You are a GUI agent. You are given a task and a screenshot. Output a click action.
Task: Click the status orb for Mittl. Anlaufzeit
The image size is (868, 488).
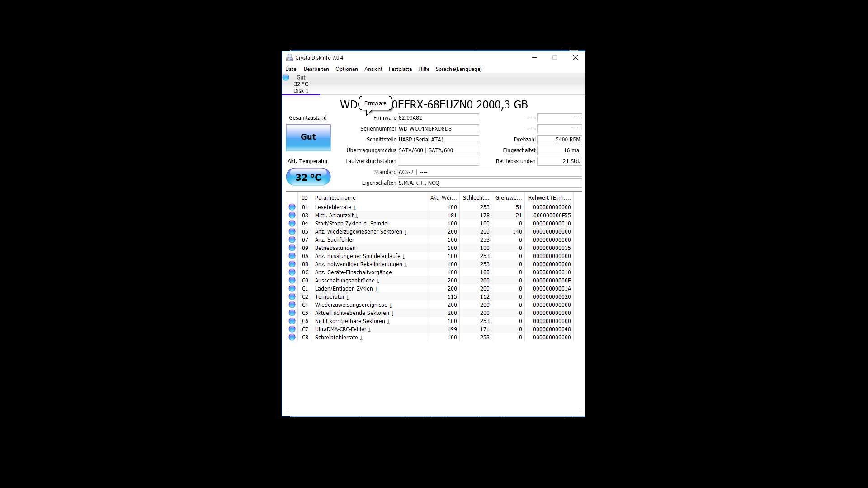point(292,216)
